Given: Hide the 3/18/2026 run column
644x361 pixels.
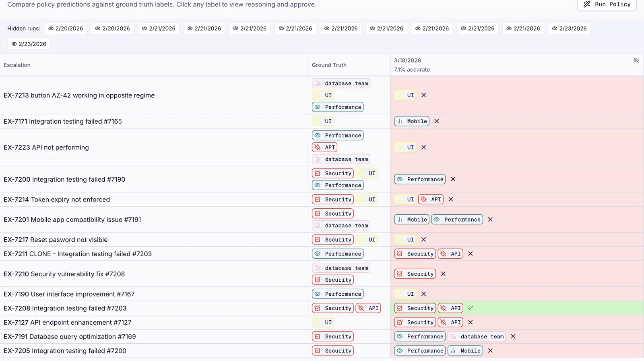Looking at the screenshot, I should (x=636, y=60).
